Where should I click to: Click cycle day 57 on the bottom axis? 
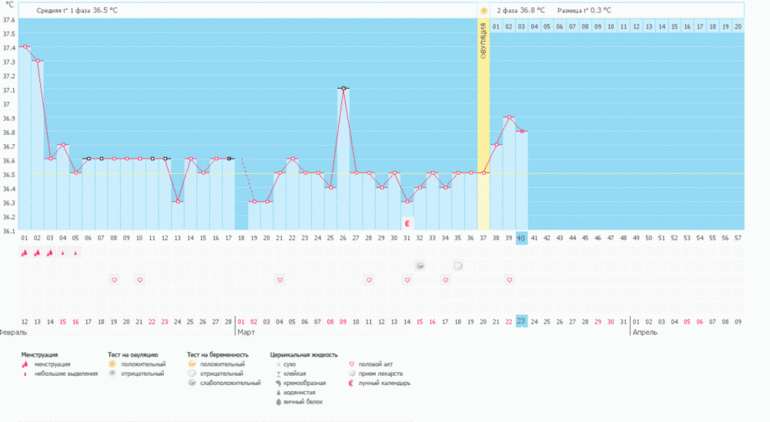(x=738, y=238)
